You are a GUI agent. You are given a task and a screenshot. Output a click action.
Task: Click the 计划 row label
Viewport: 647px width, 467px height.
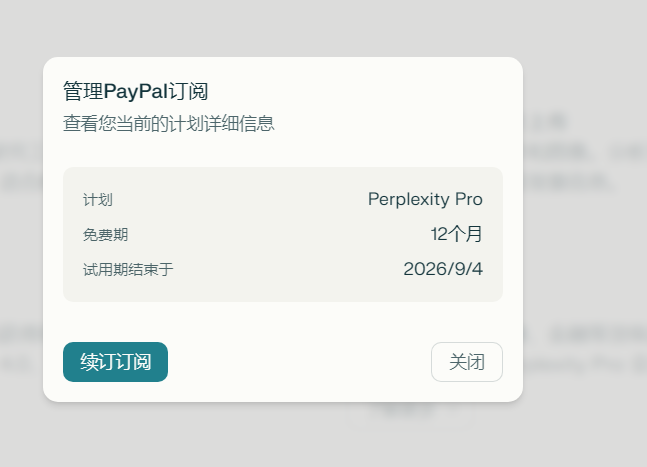click(x=98, y=200)
